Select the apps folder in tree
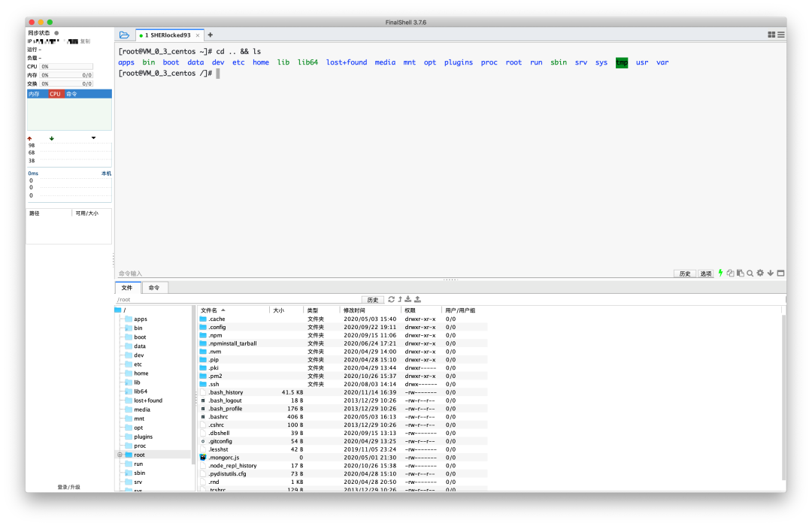The image size is (812, 526). pos(136,319)
